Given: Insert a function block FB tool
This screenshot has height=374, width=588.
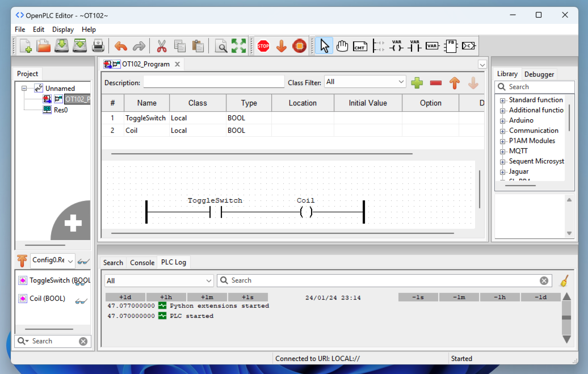Looking at the screenshot, I should [451, 46].
